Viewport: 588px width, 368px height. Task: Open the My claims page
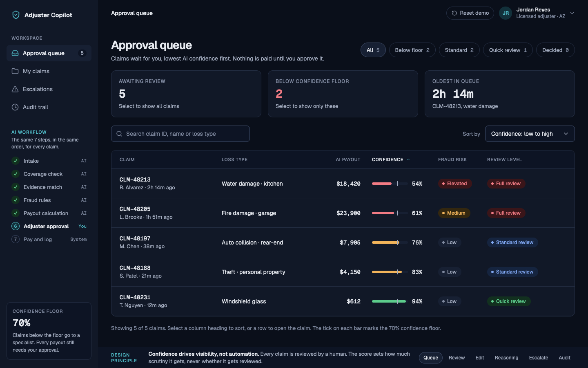(49, 71)
